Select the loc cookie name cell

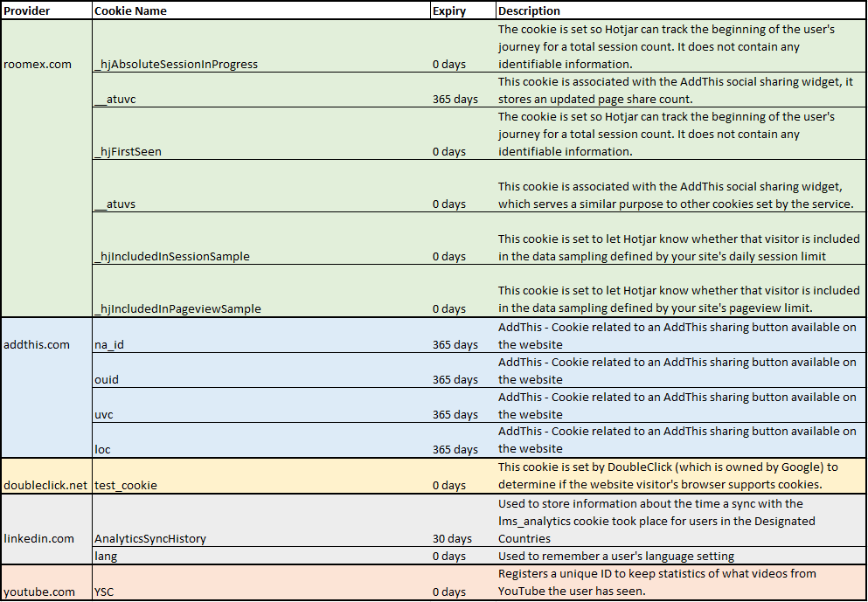261,439
